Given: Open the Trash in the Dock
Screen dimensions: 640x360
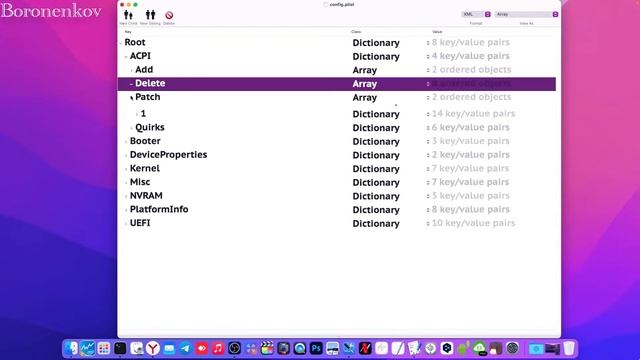Looking at the screenshot, I should pos(569,348).
